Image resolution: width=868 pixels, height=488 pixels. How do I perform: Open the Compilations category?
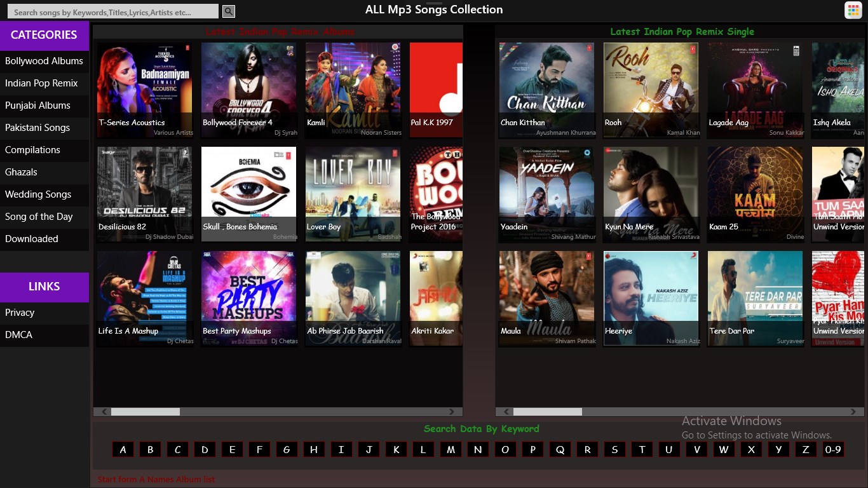pyautogui.click(x=44, y=150)
